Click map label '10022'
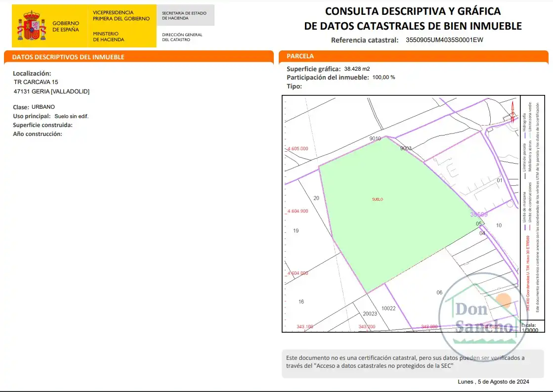 coord(388,308)
